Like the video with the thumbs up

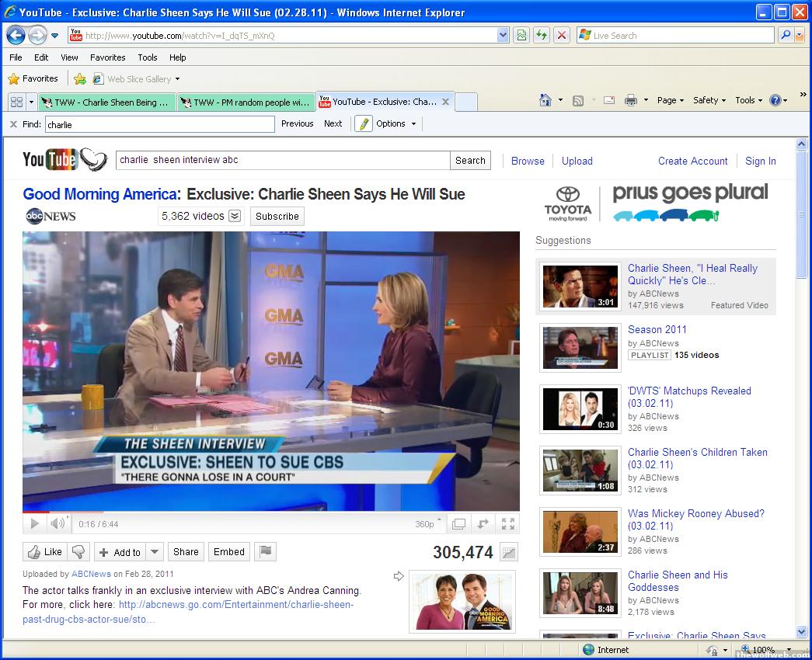(x=45, y=552)
